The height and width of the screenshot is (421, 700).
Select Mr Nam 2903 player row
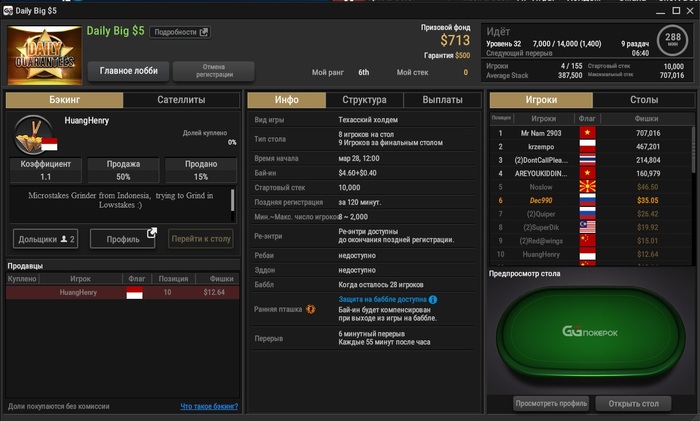pyautogui.click(x=590, y=133)
